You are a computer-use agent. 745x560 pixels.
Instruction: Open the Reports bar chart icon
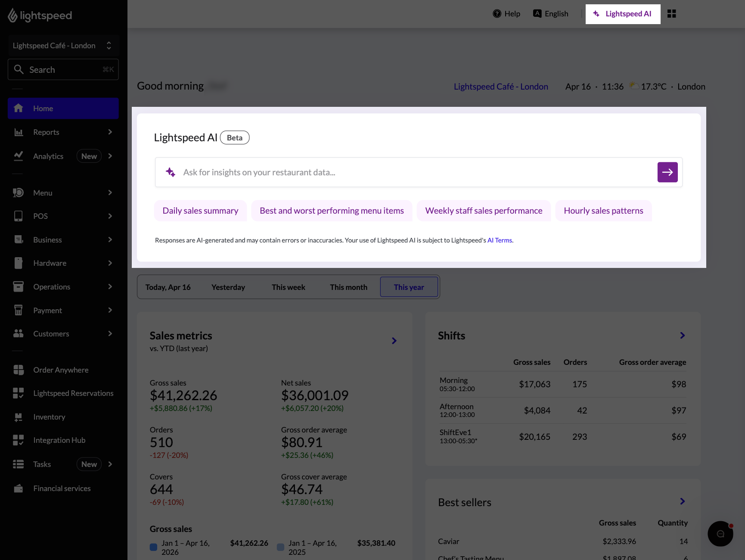[19, 132]
